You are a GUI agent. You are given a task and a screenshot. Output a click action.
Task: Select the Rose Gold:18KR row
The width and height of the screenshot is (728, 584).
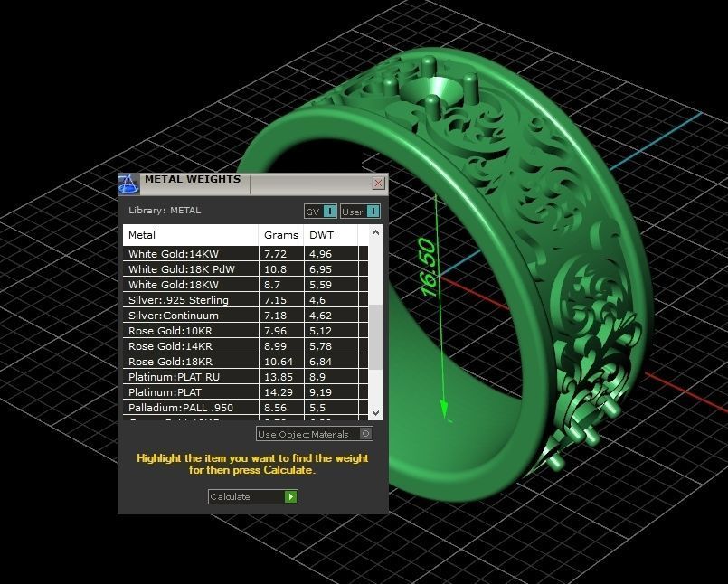[245, 362]
